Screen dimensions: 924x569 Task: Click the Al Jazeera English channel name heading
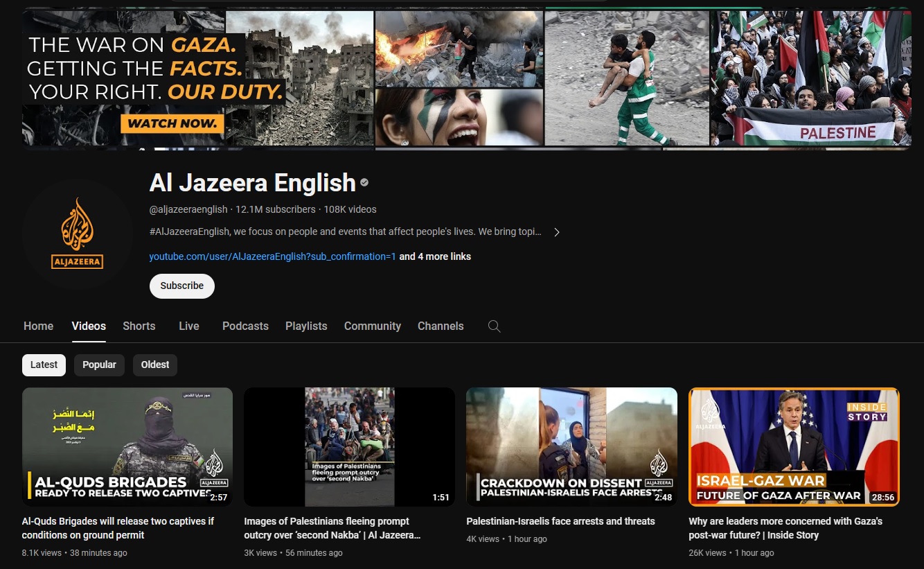point(253,183)
